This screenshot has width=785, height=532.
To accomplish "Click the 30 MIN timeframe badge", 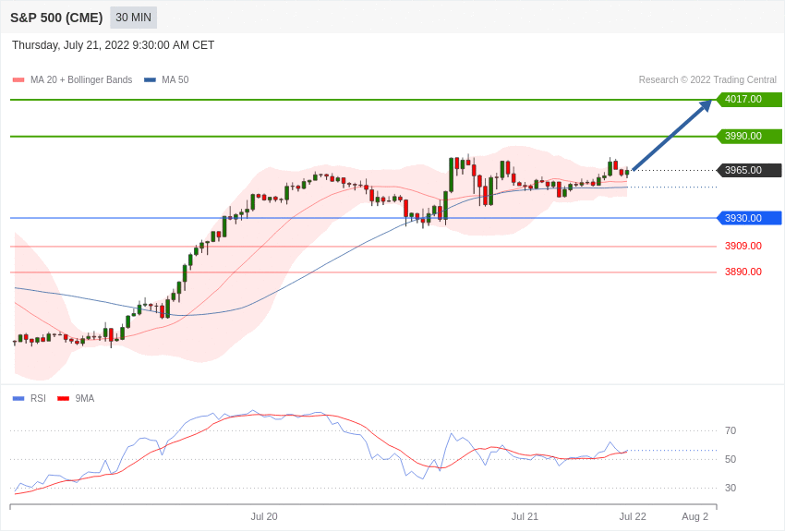I will point(133,18).
